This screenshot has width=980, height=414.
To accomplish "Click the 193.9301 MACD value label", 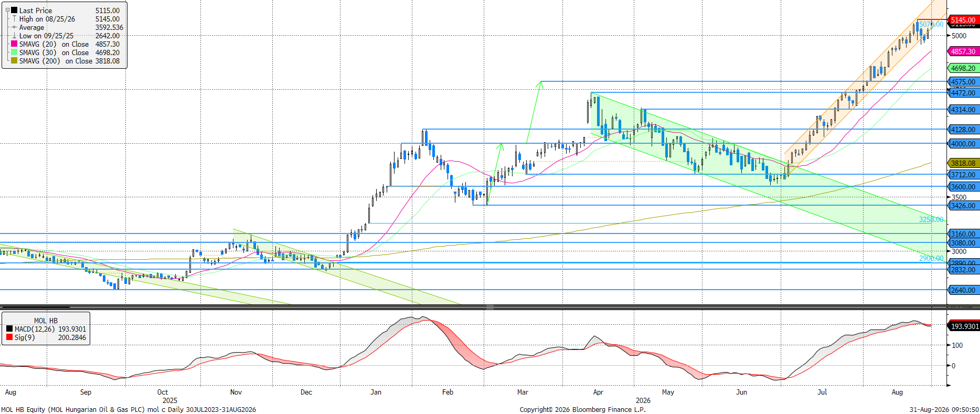I will (964, 326).
